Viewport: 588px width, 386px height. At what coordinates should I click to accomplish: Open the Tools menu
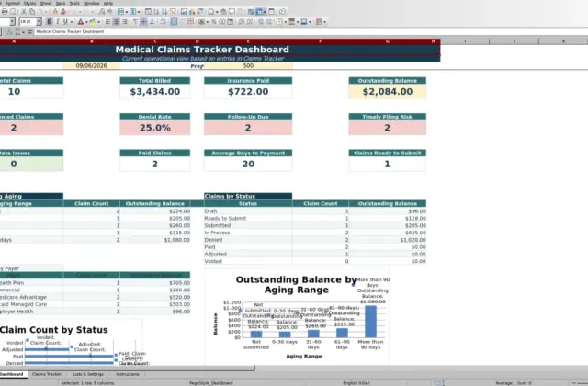pos(74,3)
